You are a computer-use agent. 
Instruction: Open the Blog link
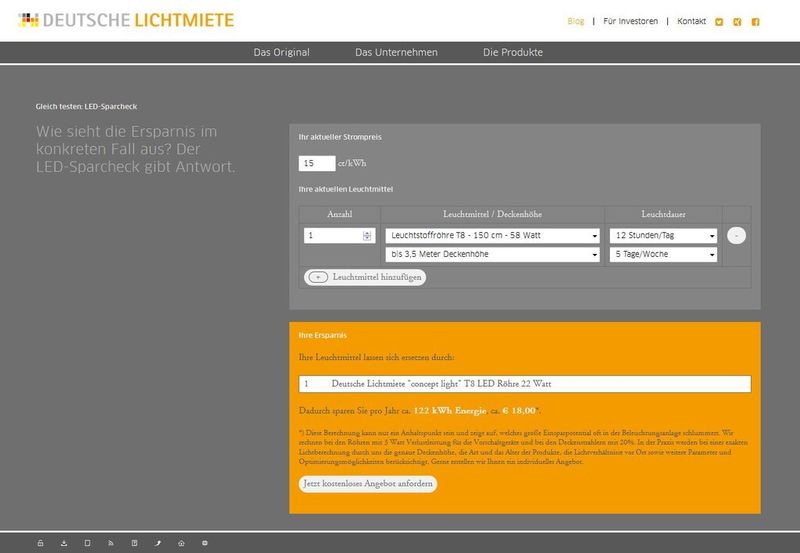[x=576, y=21]
